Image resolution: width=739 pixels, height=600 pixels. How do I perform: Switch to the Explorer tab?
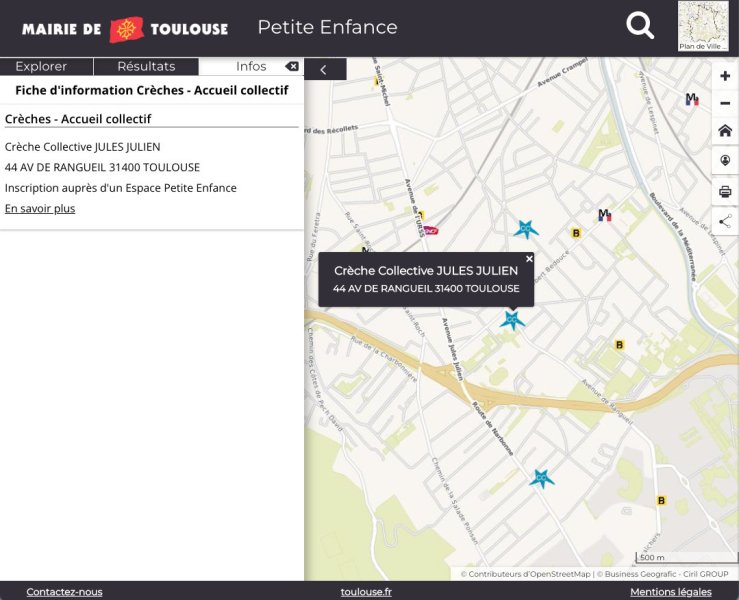pos(41,67)
